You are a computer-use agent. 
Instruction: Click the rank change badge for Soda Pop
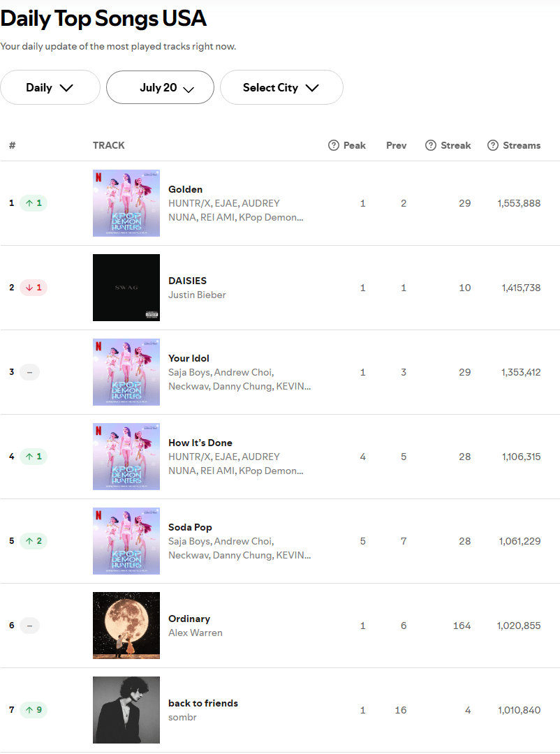pyautogui.click(x=34, y=541)
